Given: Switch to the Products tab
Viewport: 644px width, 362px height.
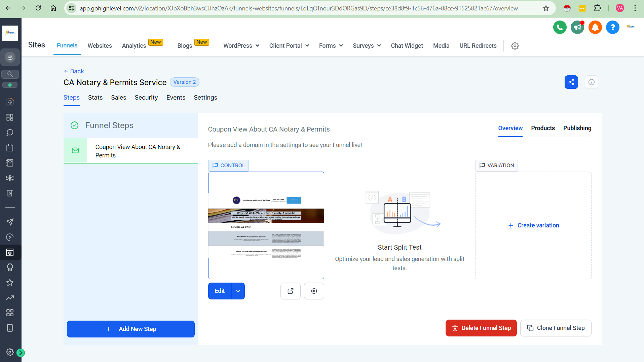Looking at the screenshot, I should pyautogui.click(x=543, y=128).
